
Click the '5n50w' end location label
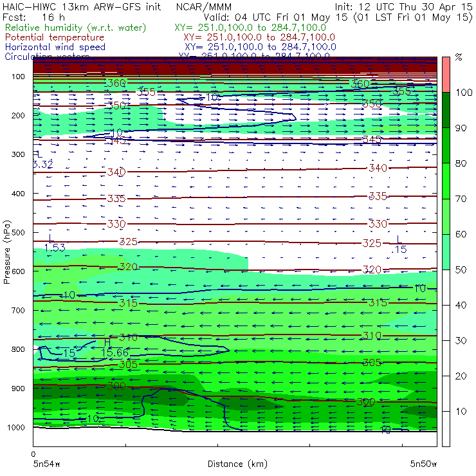[423, 464]
